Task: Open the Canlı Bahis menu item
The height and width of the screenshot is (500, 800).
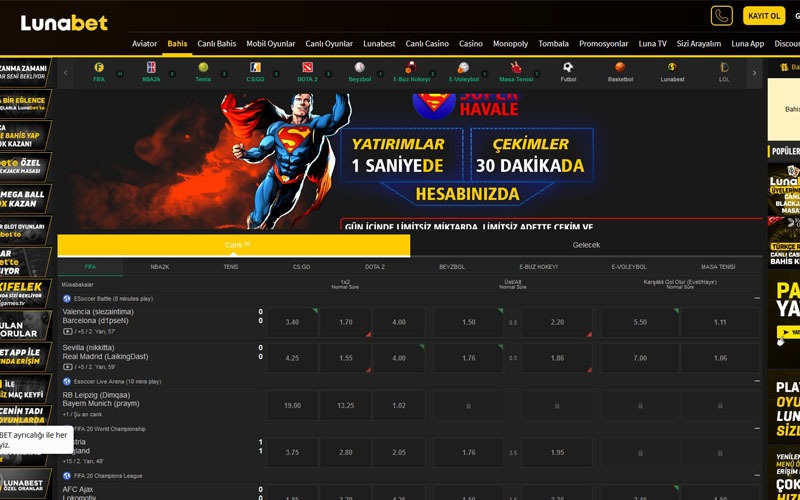Action: point(217,44)
